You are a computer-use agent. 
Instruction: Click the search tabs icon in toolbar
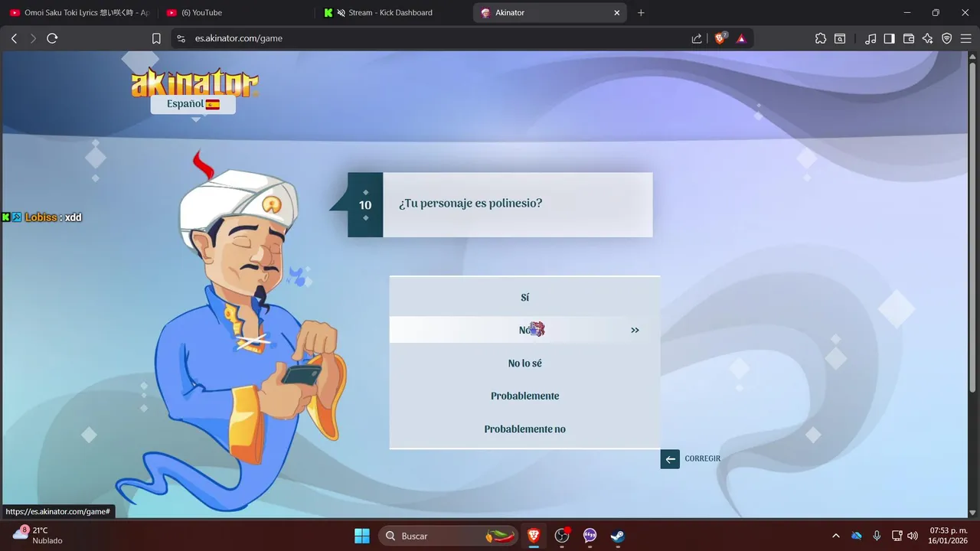tap(840, 38)
